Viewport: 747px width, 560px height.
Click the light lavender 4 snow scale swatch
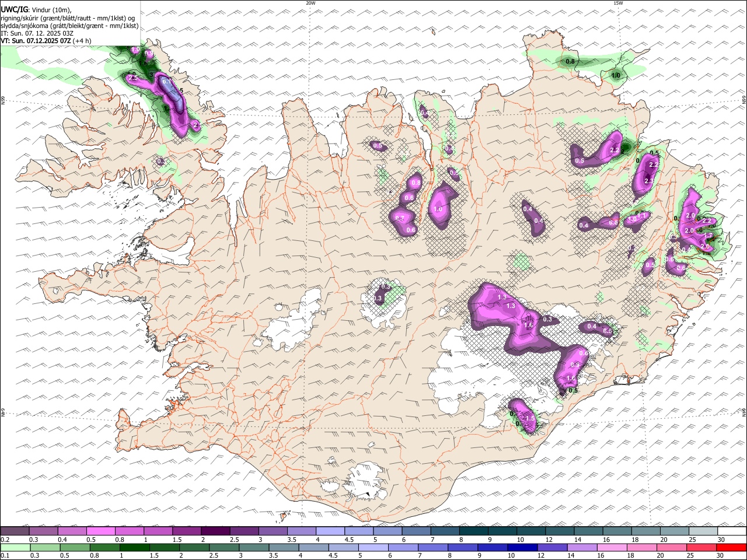[x=330, y=531]
